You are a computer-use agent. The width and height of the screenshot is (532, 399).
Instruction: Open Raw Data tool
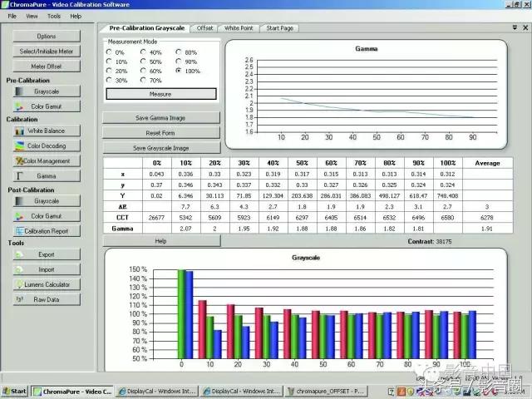[x=47, y=299]
